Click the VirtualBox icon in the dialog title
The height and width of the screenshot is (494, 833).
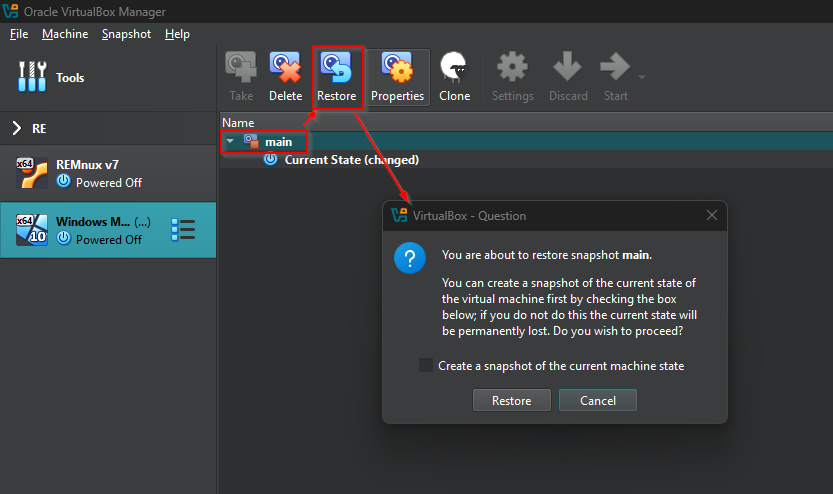399,215
